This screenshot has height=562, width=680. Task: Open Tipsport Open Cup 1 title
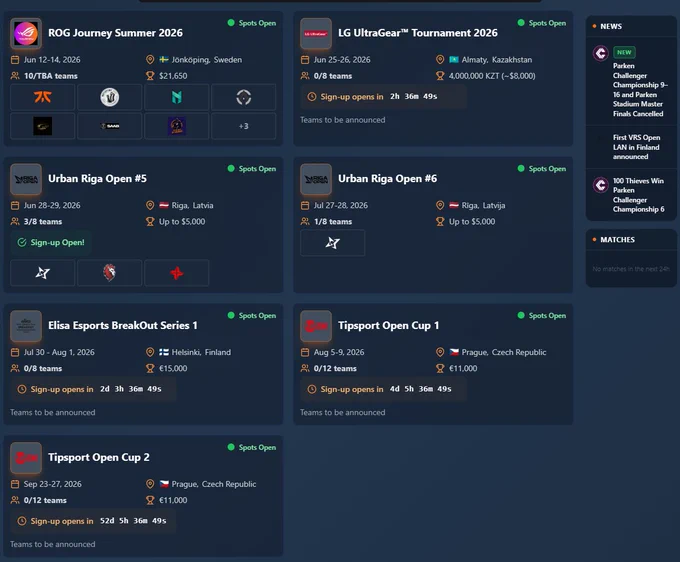[x=388, y=325]
